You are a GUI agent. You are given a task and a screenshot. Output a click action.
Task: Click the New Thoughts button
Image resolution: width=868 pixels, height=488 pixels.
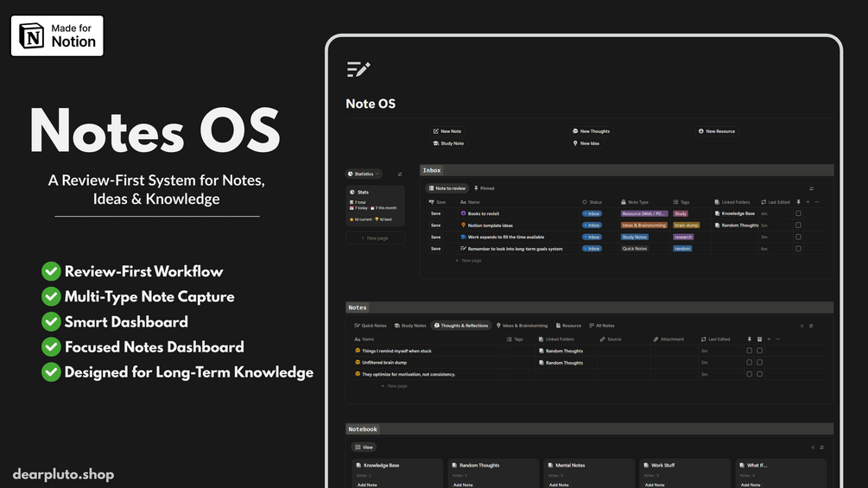pos(591,131)
